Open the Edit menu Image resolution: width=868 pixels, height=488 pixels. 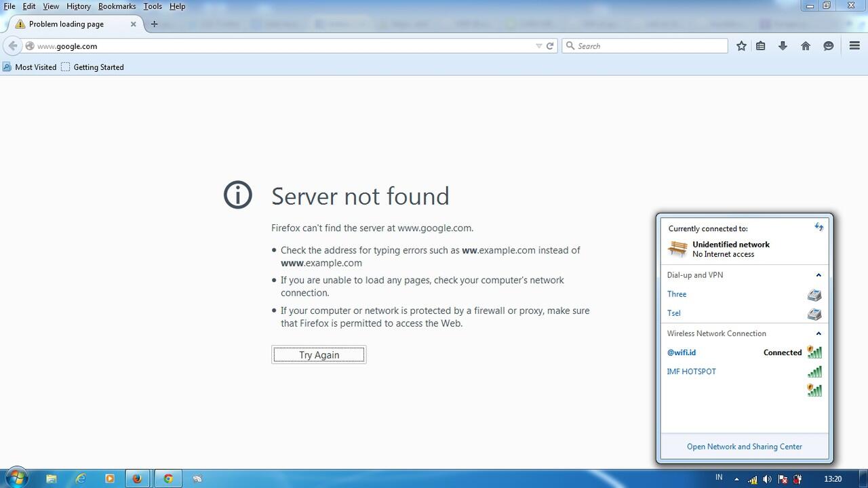pos(29,6)
